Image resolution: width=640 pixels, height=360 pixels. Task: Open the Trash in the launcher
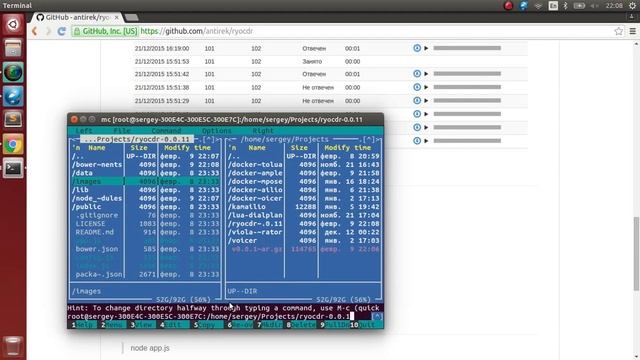coord(13,346)
